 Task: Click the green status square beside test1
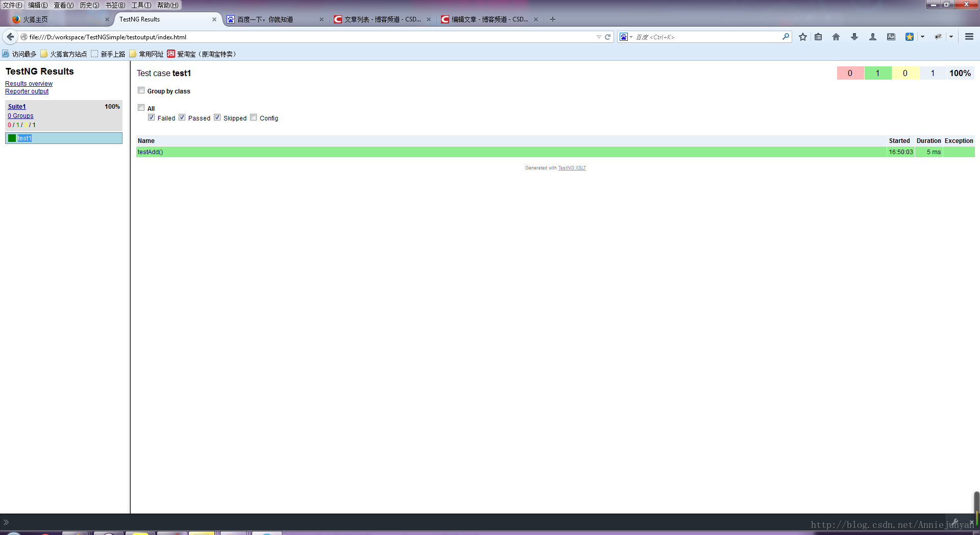click(x=12, y=138)
